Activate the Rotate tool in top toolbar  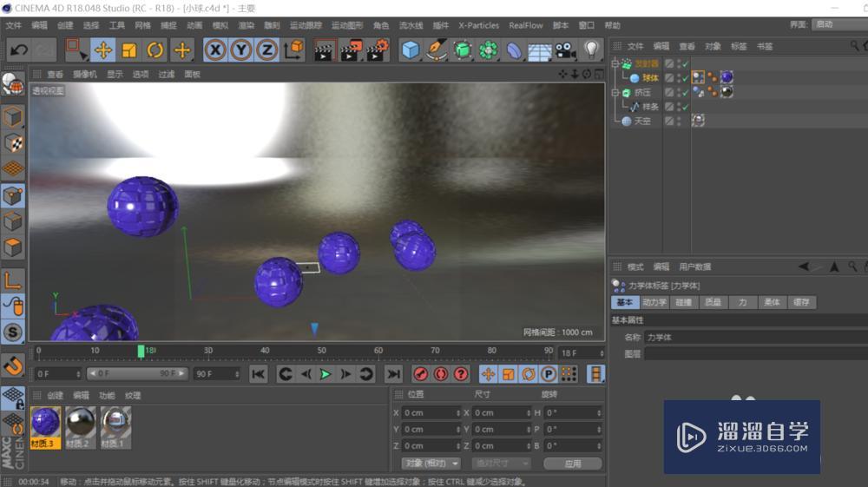click(155, 50)
